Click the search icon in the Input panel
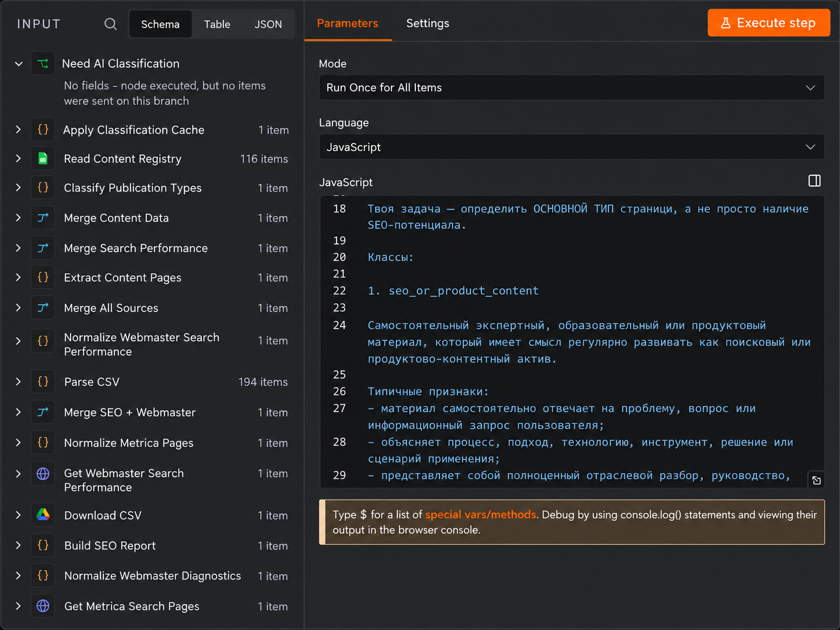 (x=110, y=24)
